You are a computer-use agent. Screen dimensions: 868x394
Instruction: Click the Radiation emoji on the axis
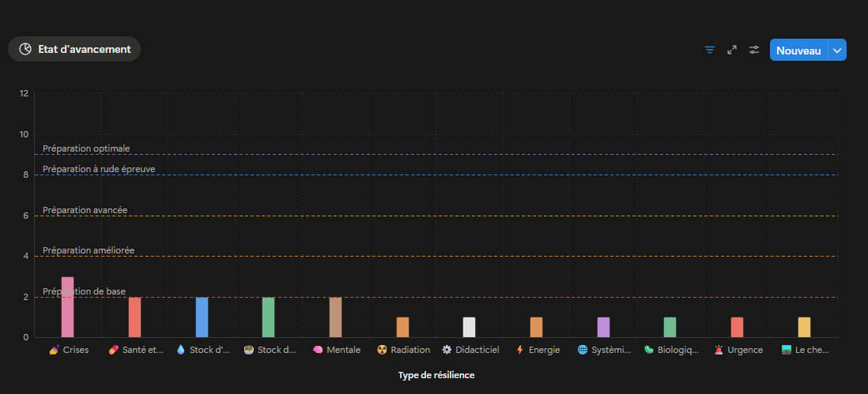(x=382, y=350)
